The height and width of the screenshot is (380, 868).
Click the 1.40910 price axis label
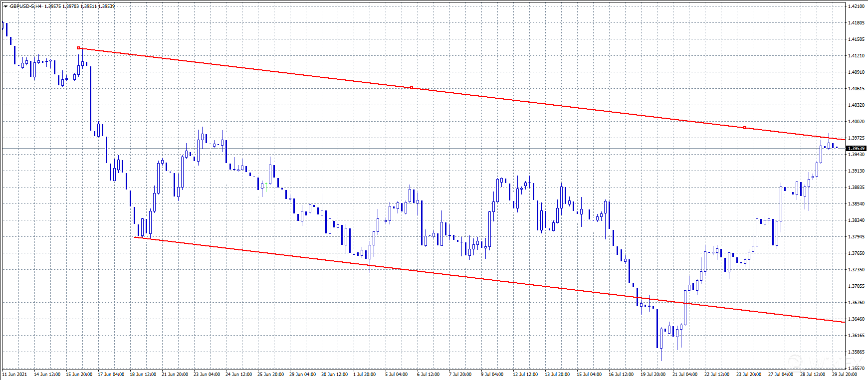(x=856, y=72)
